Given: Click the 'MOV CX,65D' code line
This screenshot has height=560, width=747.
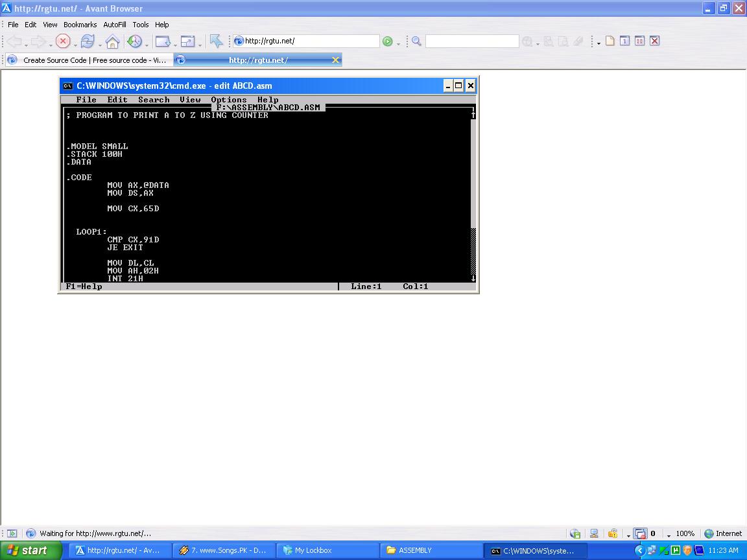Looking at the screenshot, I should coord(133,209).
